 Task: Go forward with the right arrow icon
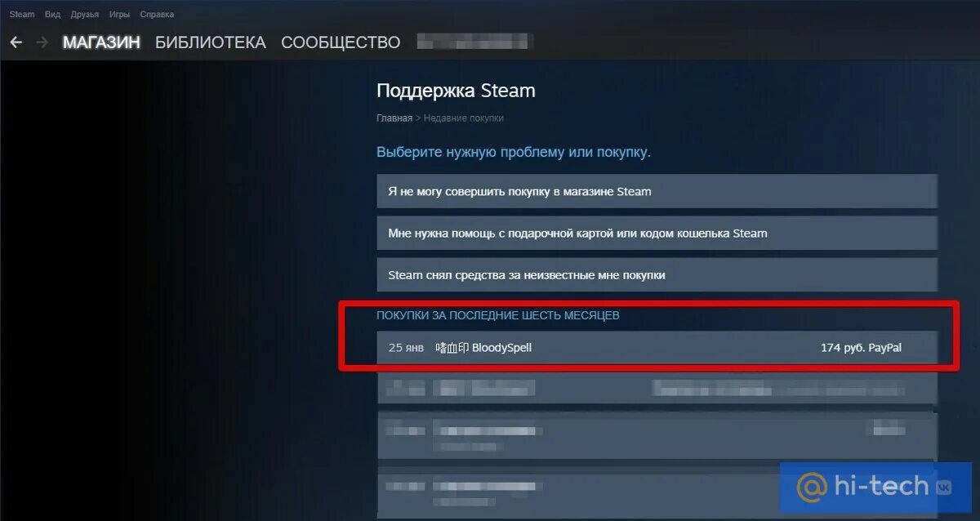[42, 42]
